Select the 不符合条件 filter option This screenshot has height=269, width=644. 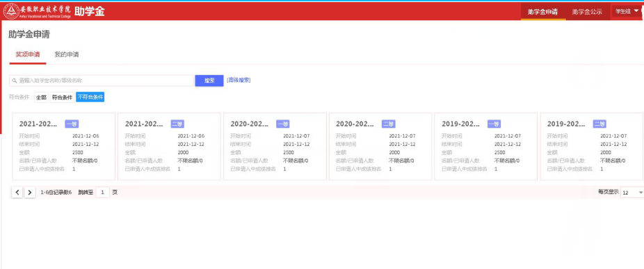pos(90,97)
